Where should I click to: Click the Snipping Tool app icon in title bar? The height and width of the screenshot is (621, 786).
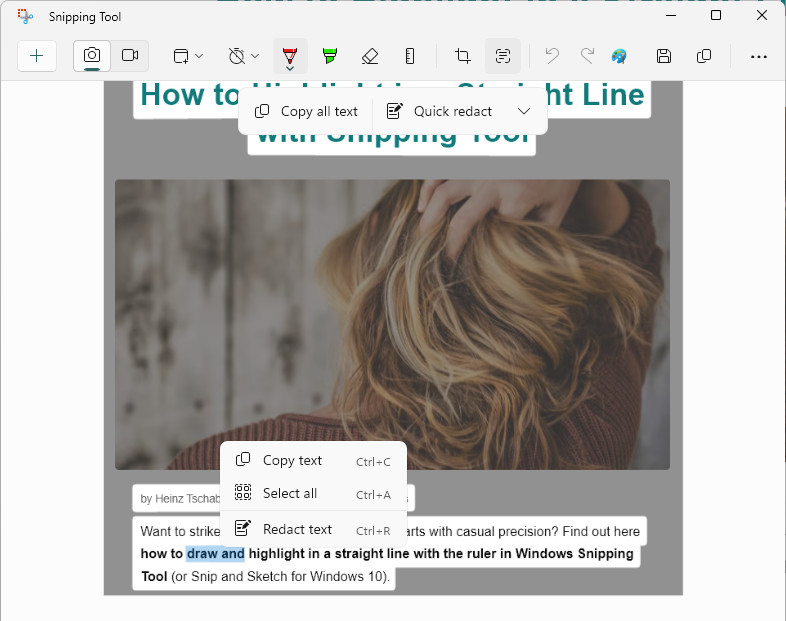click(x=25, y=17)
